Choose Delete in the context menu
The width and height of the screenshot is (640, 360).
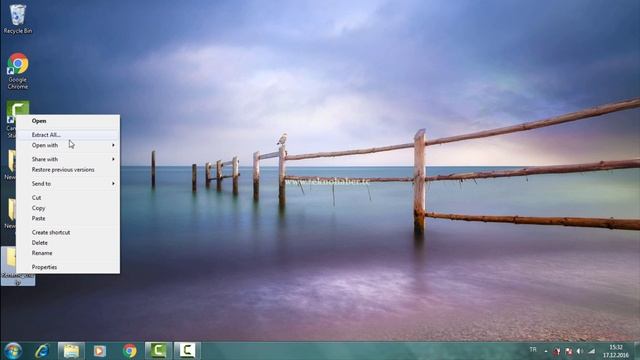[68, 242]
